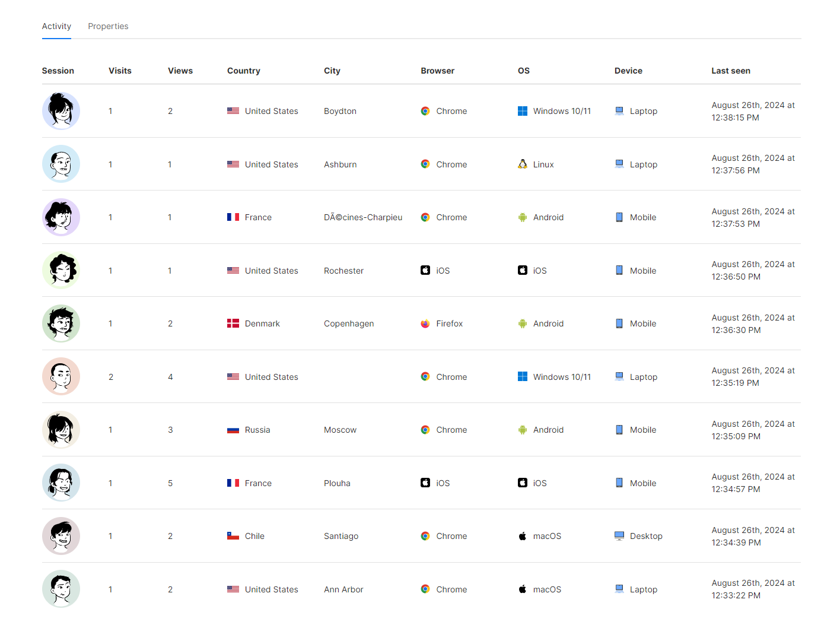The height and width of the screenshot is (628, 840).
Task: Click the Russia flag icon
Action: click(x=233, y=430)
